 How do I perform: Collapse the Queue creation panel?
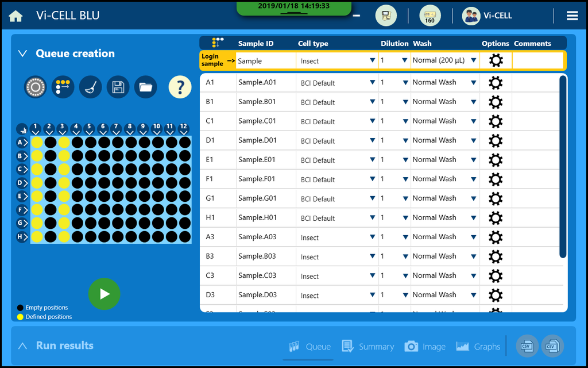click(23, 53)
